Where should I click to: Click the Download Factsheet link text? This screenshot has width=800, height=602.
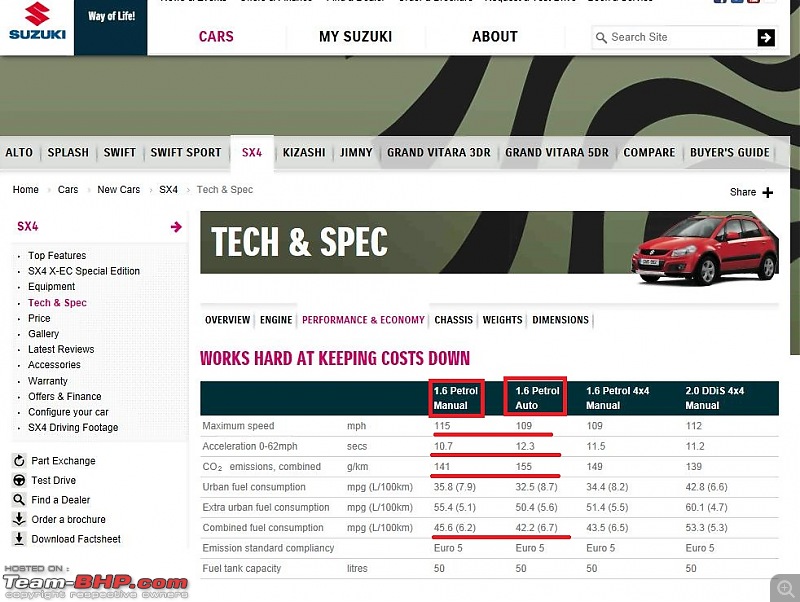click(76, 539)
